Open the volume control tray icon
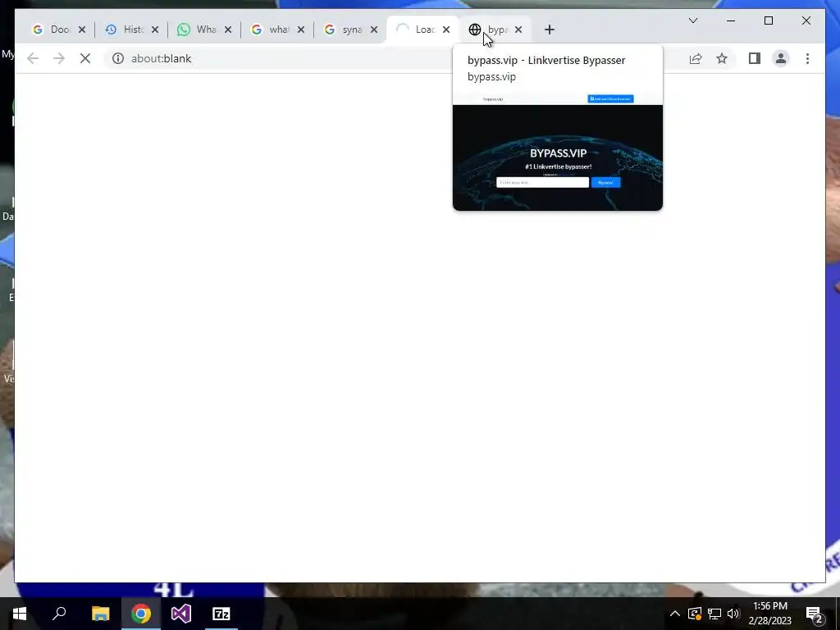 point(733,614)
